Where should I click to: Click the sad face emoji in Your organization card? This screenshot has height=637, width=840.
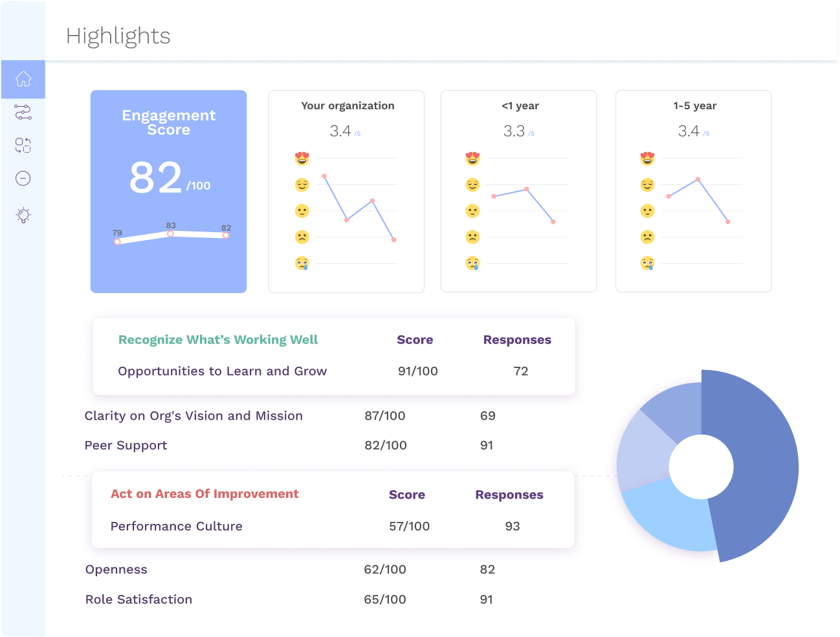click(302, 237)
